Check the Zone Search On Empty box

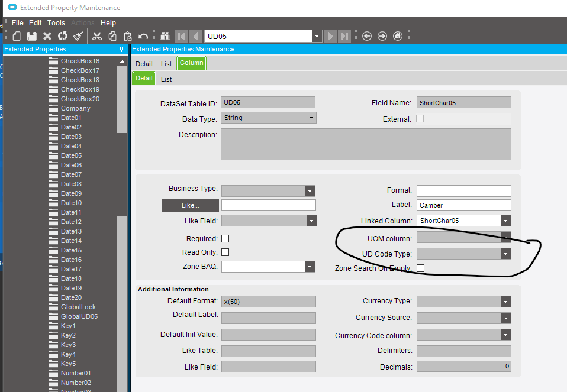(x=420, y=268)
